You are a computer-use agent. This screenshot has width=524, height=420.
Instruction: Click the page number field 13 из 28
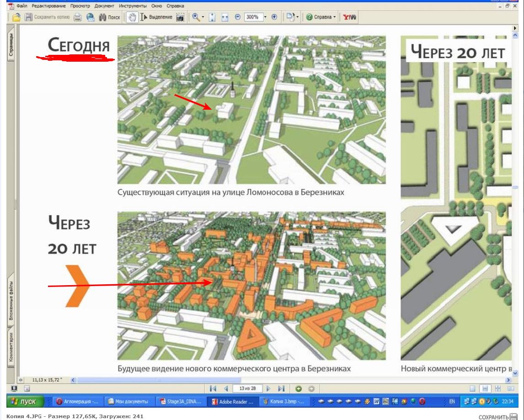click(247, 388)
